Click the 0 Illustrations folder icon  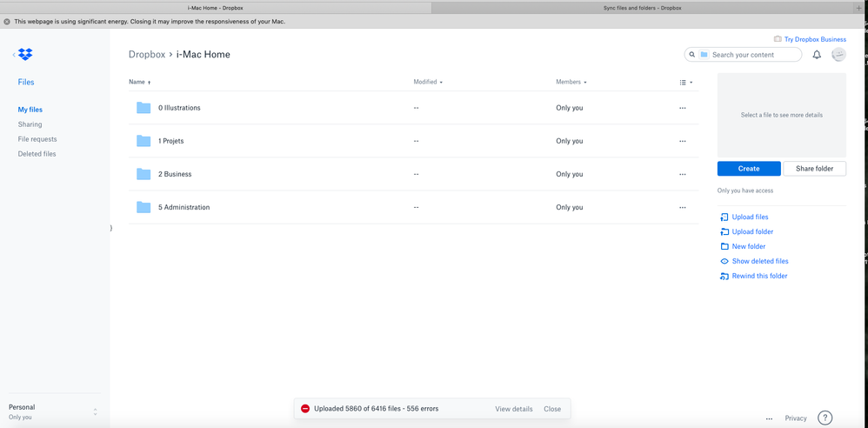tap(144, 108)
